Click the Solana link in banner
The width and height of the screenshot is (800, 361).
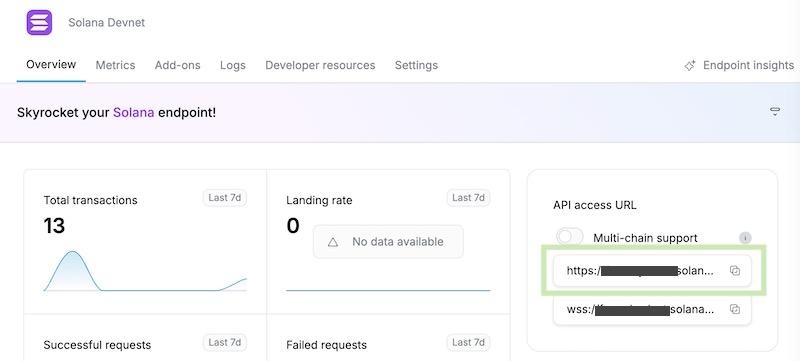(134, 112)
